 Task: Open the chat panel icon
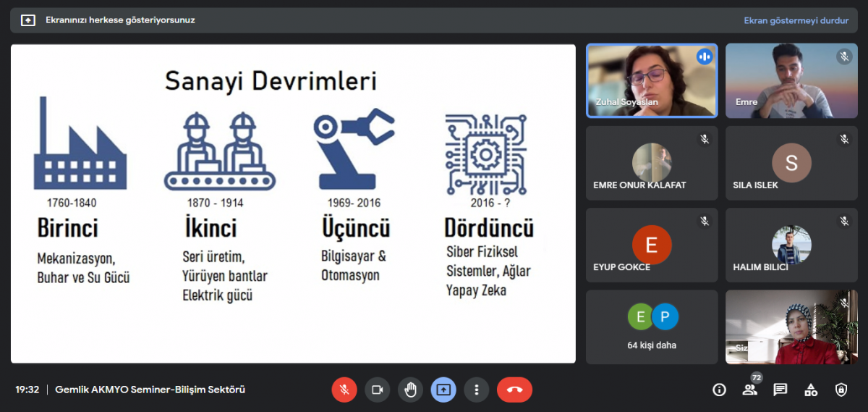780,390
